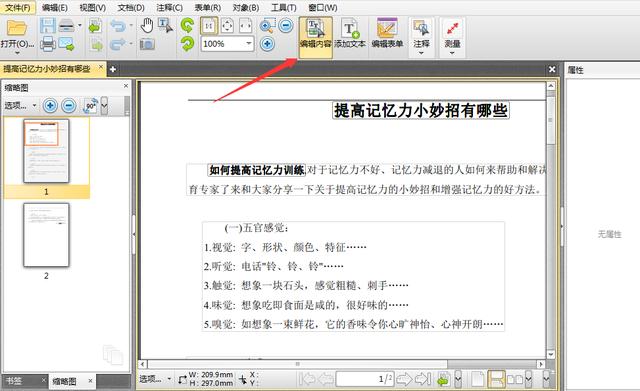
Task: Open the 表单(R) menu
Action: pyautogui.click(x=207, y=7)
